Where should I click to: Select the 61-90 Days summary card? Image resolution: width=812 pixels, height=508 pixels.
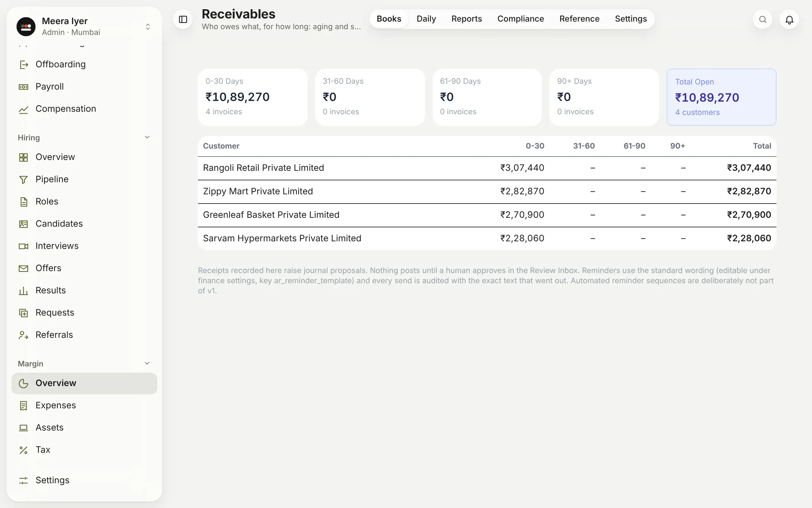(x=487, y=97)
